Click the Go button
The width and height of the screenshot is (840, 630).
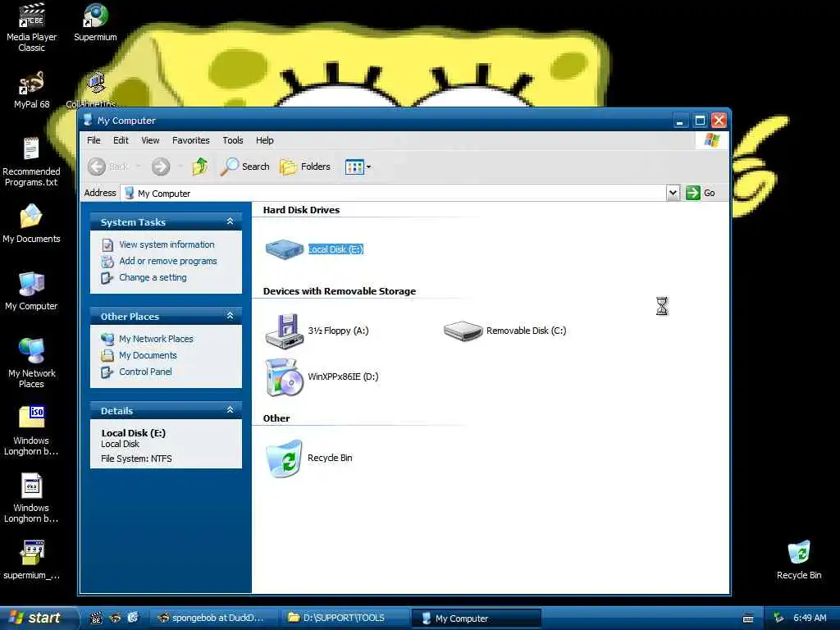click(x=701, y=193)
